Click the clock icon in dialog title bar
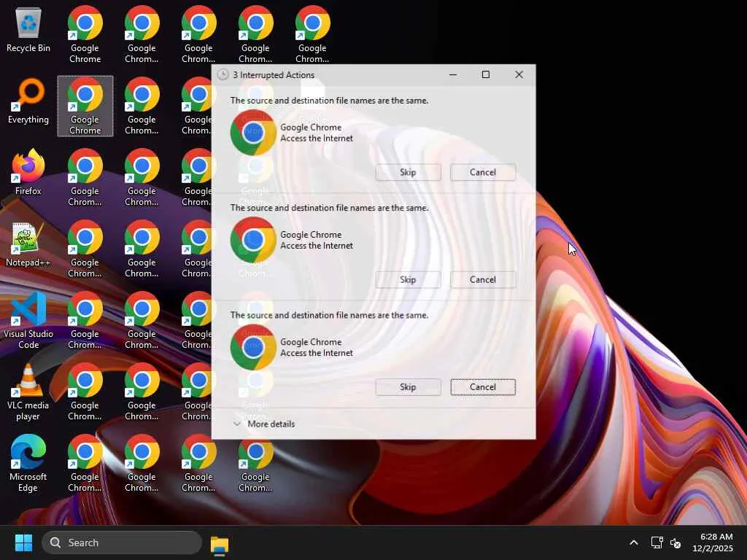Screen dimensions: 747x560 (x=223, y=75)
